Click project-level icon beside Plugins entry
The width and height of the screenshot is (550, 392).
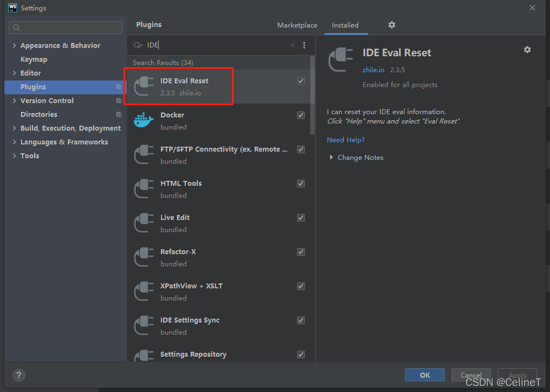(x=118, y=87)
